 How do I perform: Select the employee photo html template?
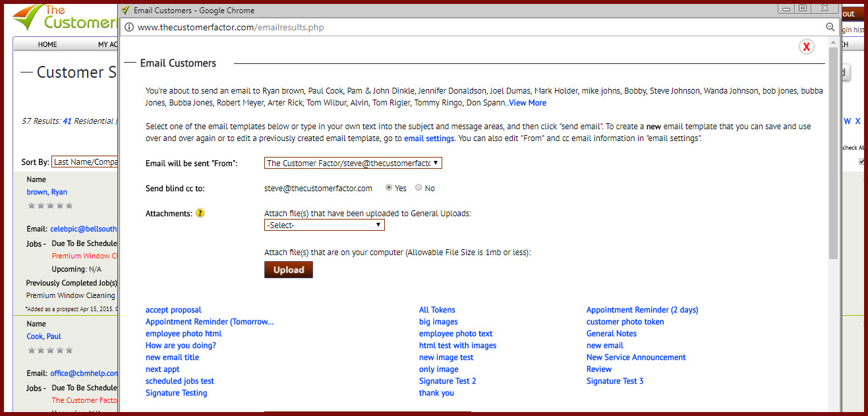[184, 334]
